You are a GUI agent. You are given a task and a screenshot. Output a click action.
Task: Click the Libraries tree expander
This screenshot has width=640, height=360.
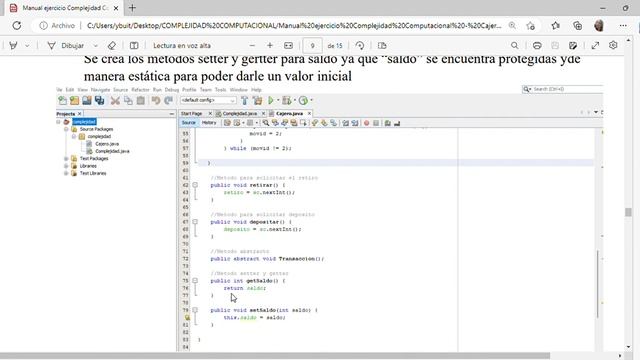[x=66, y=166]
